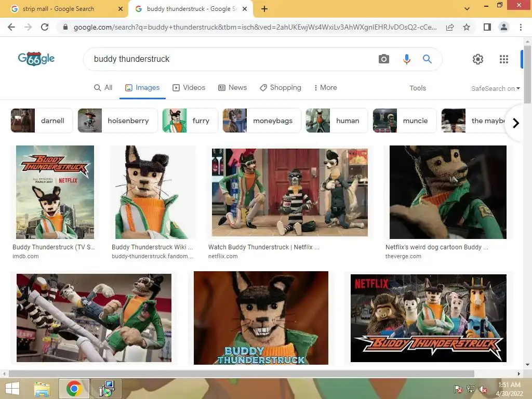Click the muted volume tray icon
The height and width of the screenshot is (399, 532).
pyautogui.click(x=484, y=389)
